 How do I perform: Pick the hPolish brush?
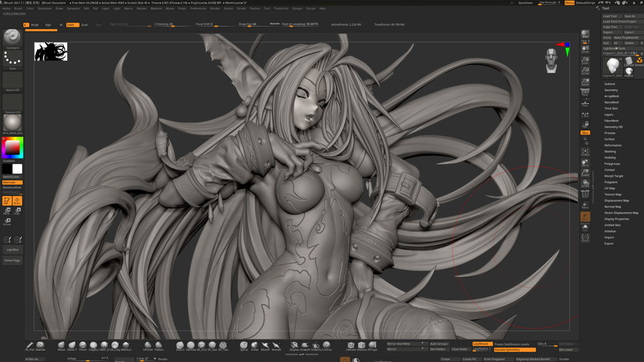coord(148,346)
